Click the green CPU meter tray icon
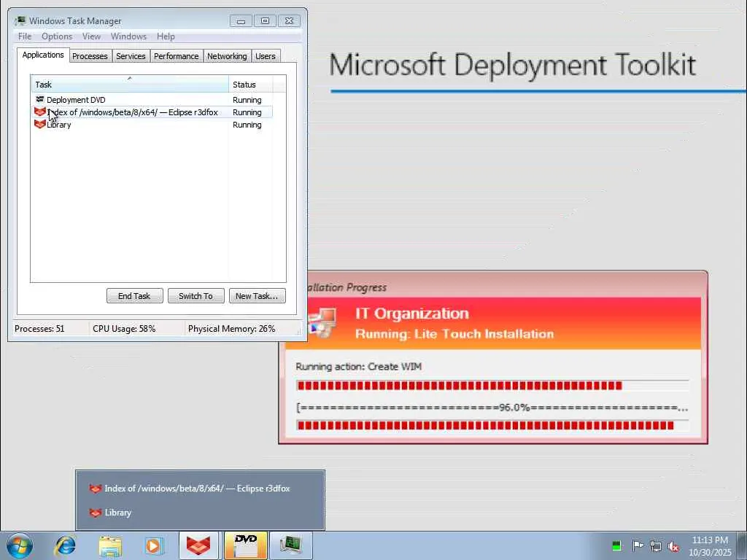This screenshot has height=560, width=747. pos(616,545)
